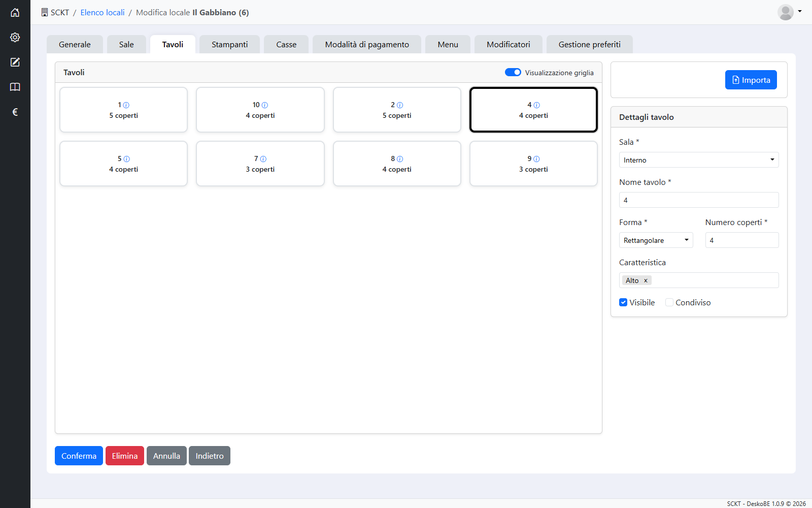Go to the home dashboard icon

15,13
